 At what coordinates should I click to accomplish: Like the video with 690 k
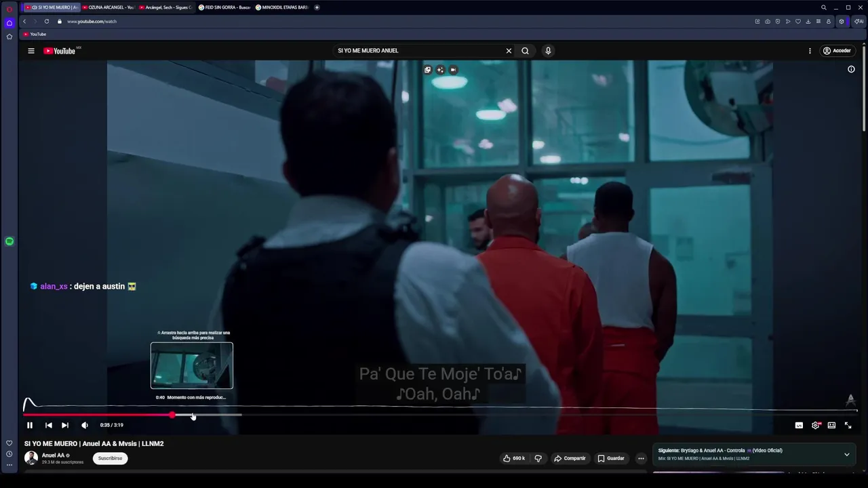point(513,458)
